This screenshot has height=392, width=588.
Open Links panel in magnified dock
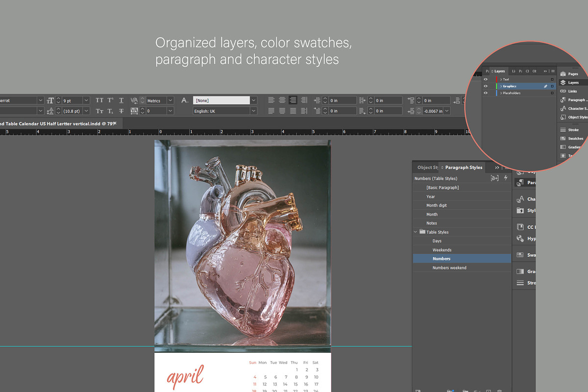point(569,91)
